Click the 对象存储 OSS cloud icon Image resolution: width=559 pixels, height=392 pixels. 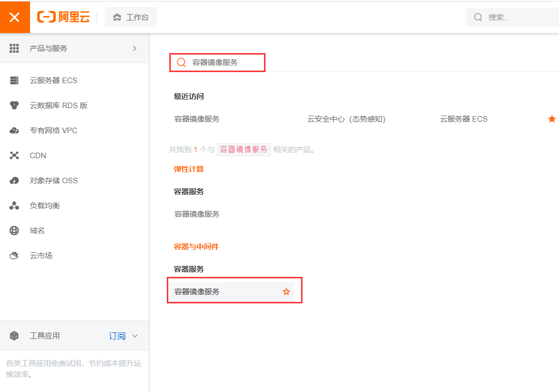pos(14,181)
